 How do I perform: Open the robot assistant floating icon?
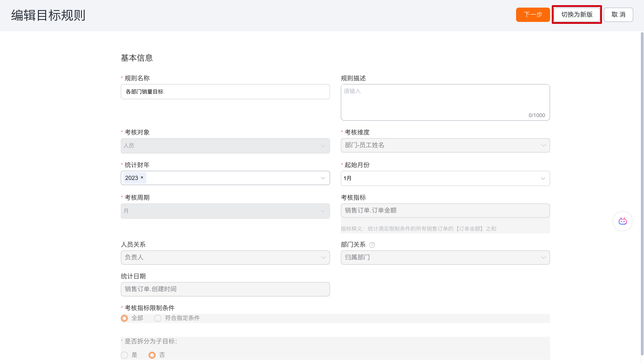623,221
